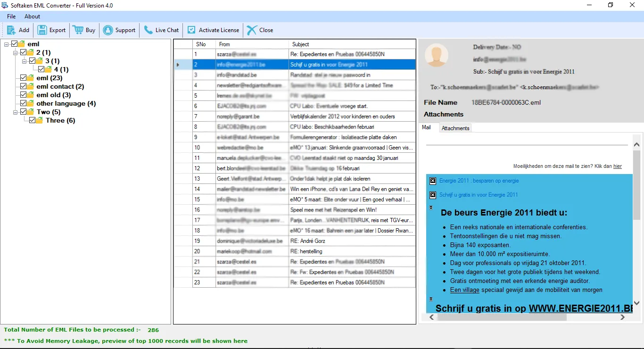Collapse folder 2 in the tree
644x349 pixels.
[x=15, y=52]
